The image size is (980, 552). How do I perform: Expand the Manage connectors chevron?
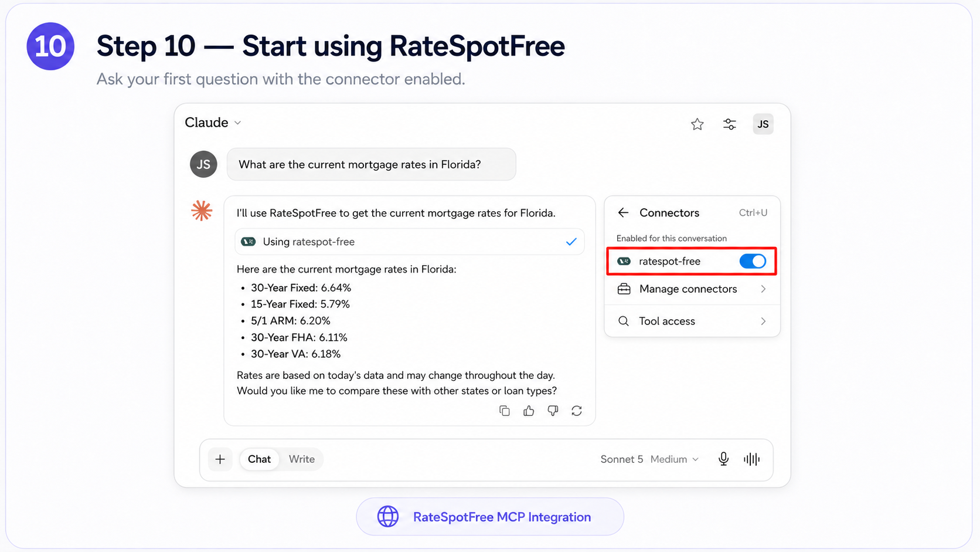[763, 289]
